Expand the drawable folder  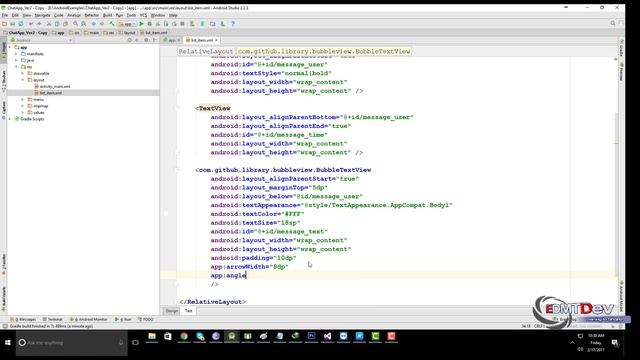[23, 73]
